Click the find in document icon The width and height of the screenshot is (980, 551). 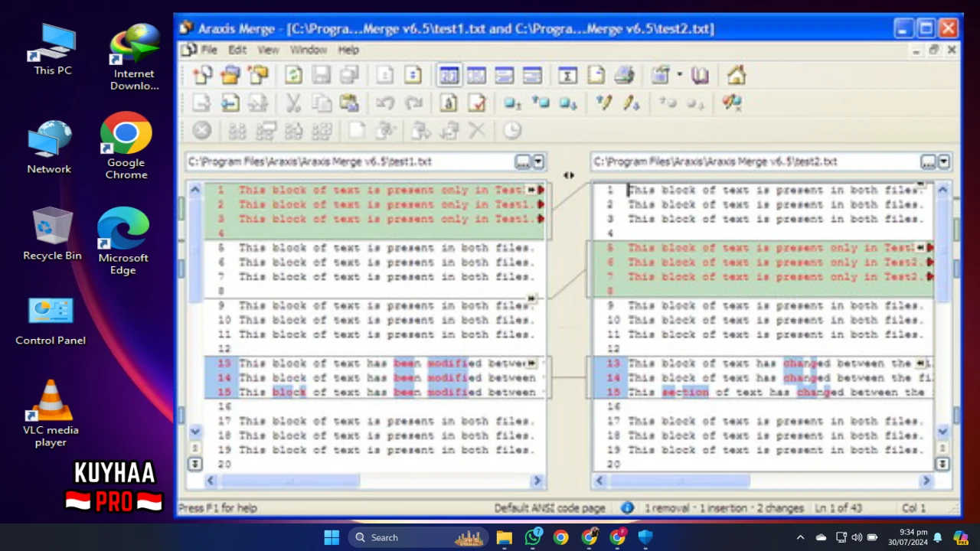[449, 103]
